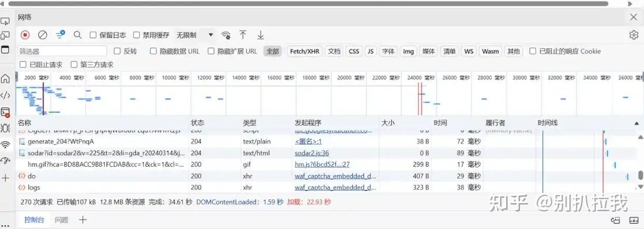Filter by CSS type

(x=354, y=51)
